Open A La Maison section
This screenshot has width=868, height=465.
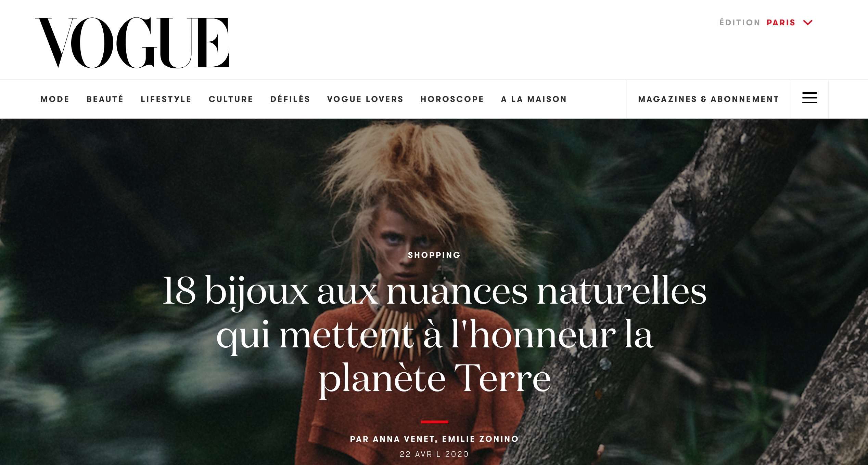[534, 99]
